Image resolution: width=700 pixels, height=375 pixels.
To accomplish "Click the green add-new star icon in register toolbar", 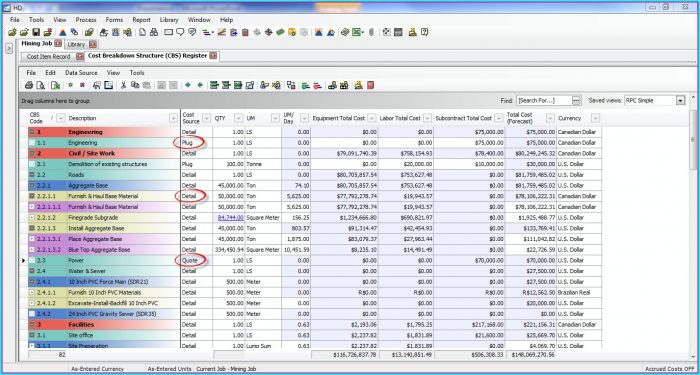I will (x=71, y=85).
